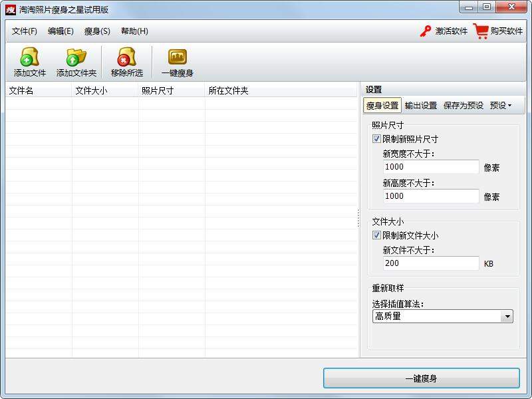
Task: Select the 瘦身设置 tab
Action: (384, 104)
